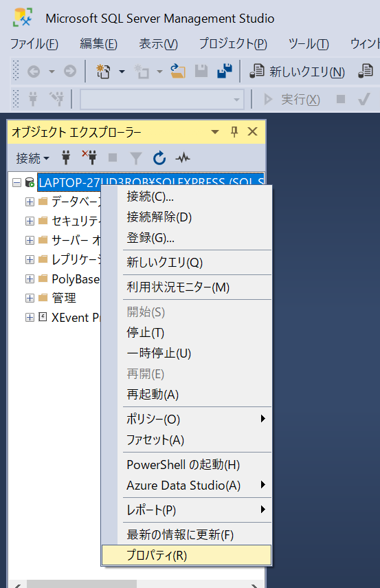Click the disconnect plug icon with red X
The width and height of the screenshot is (380, 588).
[89, 157]
